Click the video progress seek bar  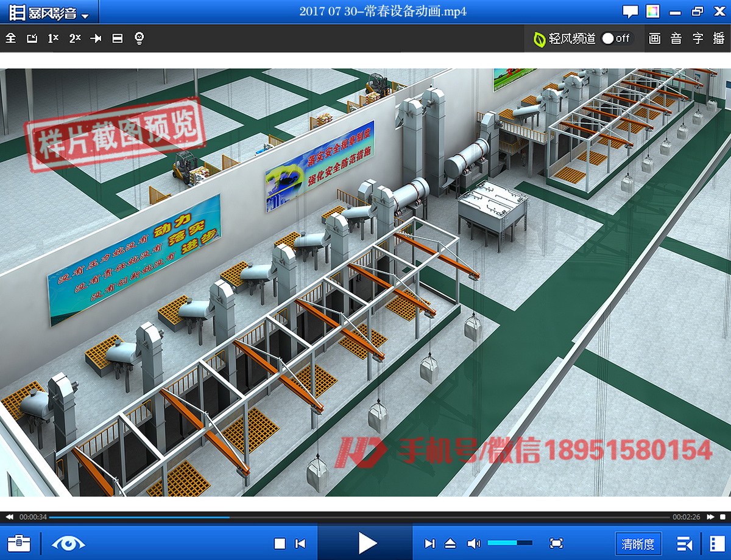click(x=359, y=517)
